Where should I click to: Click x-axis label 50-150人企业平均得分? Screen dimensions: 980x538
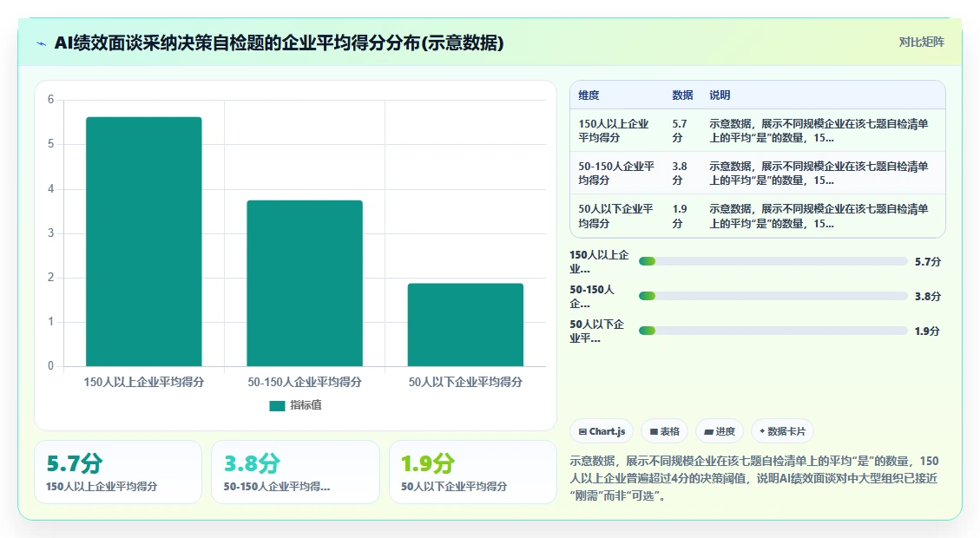coord(305,382)
